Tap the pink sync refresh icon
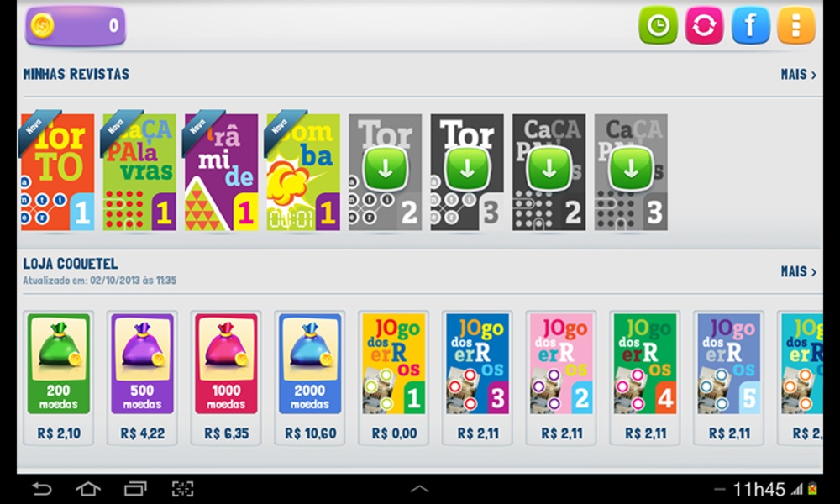Viewport: 840px width, 504px height. pos(704,25)
